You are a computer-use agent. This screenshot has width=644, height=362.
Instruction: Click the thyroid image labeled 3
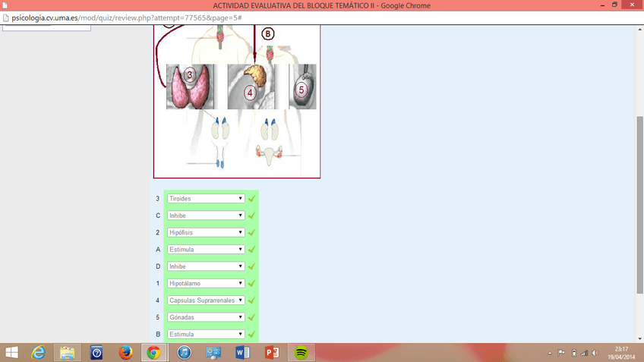click(190, 87)
